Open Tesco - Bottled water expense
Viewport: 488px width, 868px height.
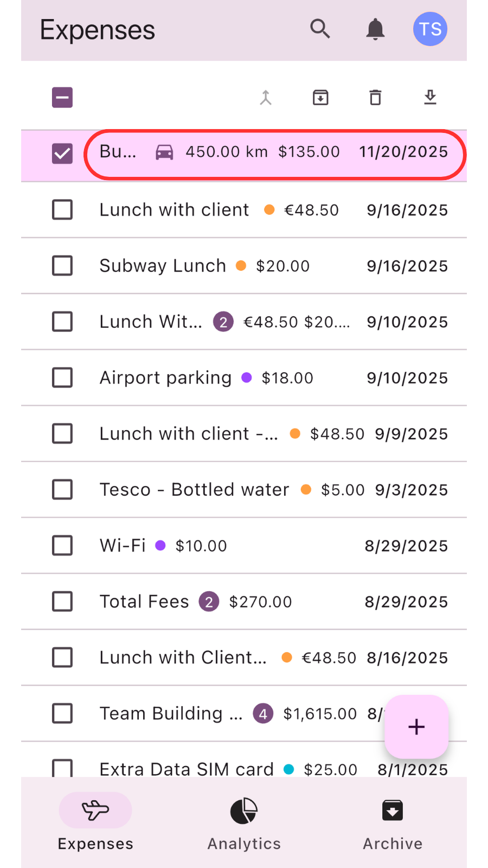click(194, 490)
